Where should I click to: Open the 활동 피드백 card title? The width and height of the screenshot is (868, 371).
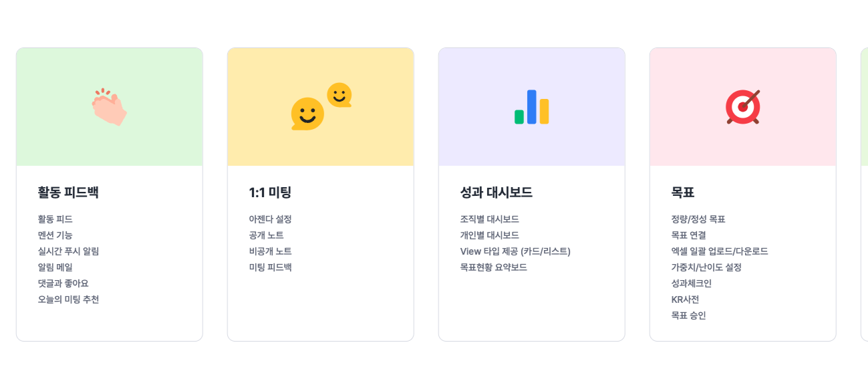[68, 193]
